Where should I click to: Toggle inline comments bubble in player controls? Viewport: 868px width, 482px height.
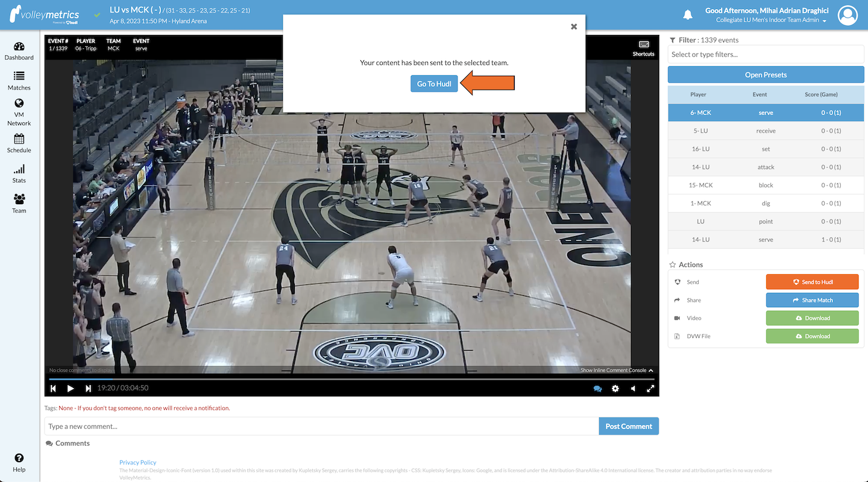tap(597, 389)
